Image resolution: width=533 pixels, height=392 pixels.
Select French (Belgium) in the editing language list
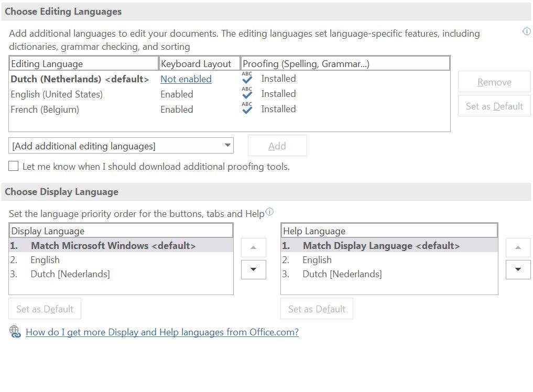tap(45, 110)
